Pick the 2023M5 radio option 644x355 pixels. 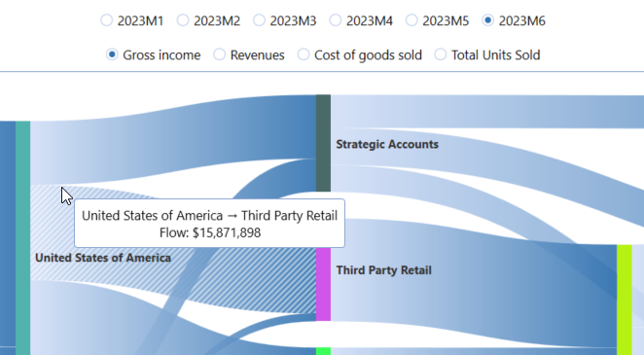411,20
